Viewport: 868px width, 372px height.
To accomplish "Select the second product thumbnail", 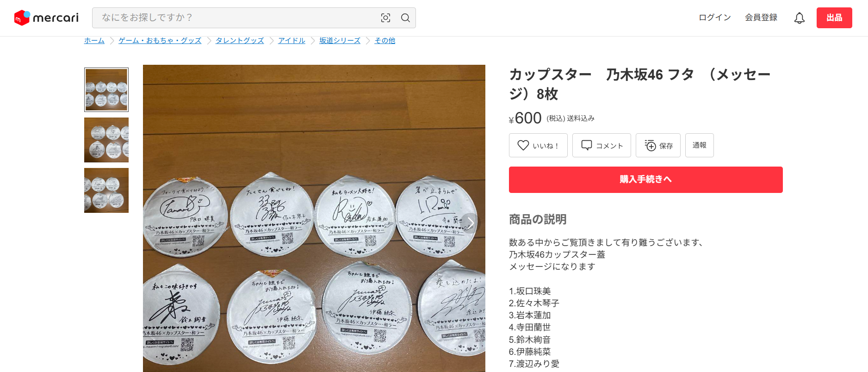I will (106, 140).
